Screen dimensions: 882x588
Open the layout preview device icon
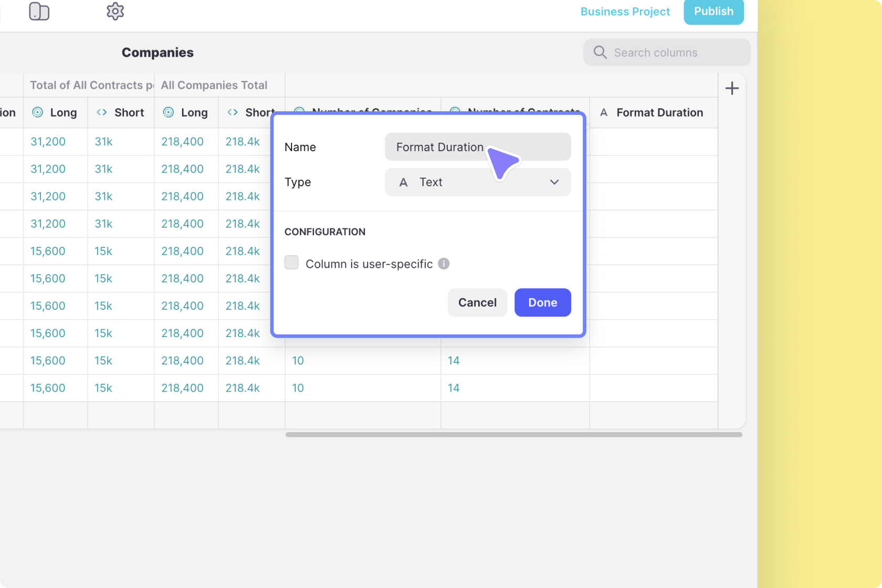point(39,12)
